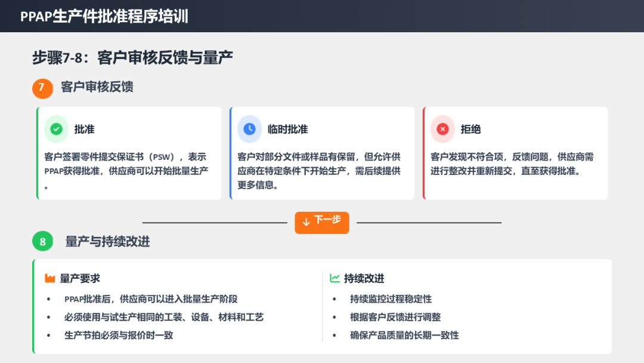This screenshot has height=363, width=644.
Task: Click the 步骤7-8 slide title text
Action: pyautogui.click(x=132, y=58)
